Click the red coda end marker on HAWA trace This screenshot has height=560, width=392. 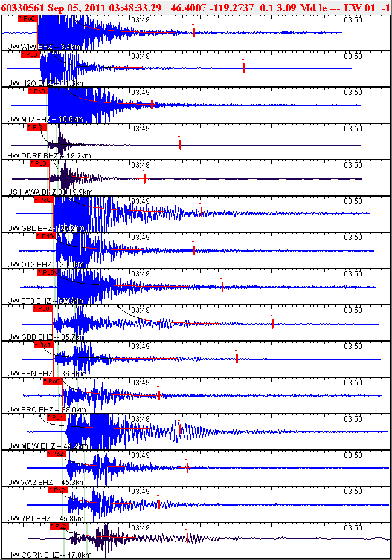pyautogui.click(x=144, y=178)
